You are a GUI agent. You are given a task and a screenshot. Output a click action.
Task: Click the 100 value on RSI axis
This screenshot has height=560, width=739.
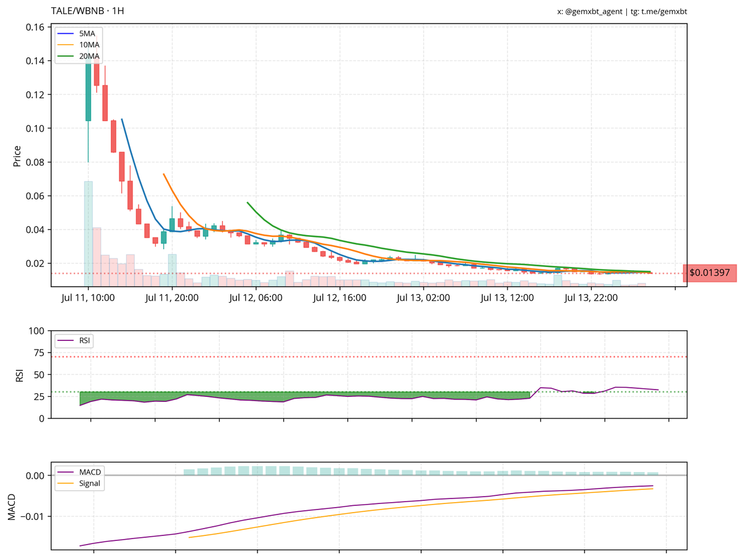coord(36,331)
